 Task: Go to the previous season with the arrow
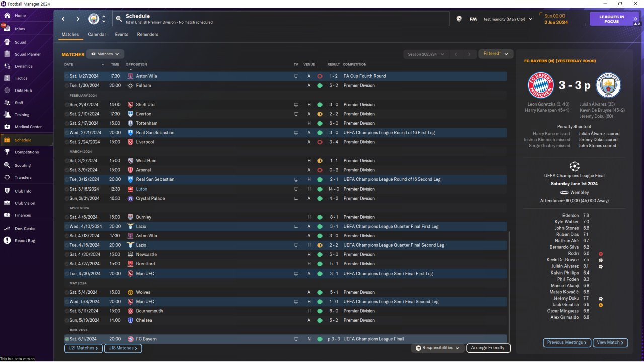point(455,54)
